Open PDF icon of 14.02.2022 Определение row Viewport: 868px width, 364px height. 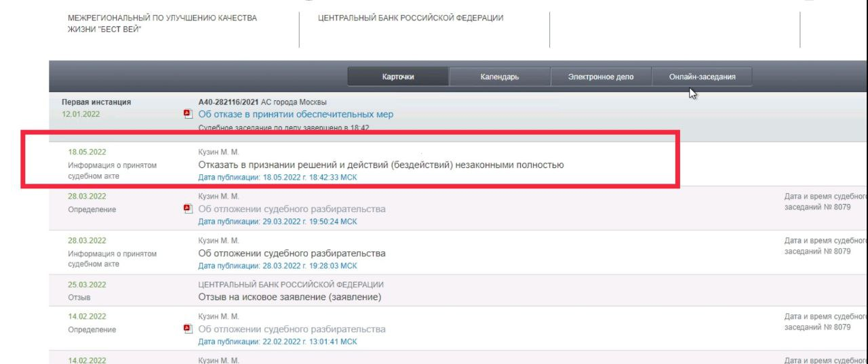pos(188,329)
